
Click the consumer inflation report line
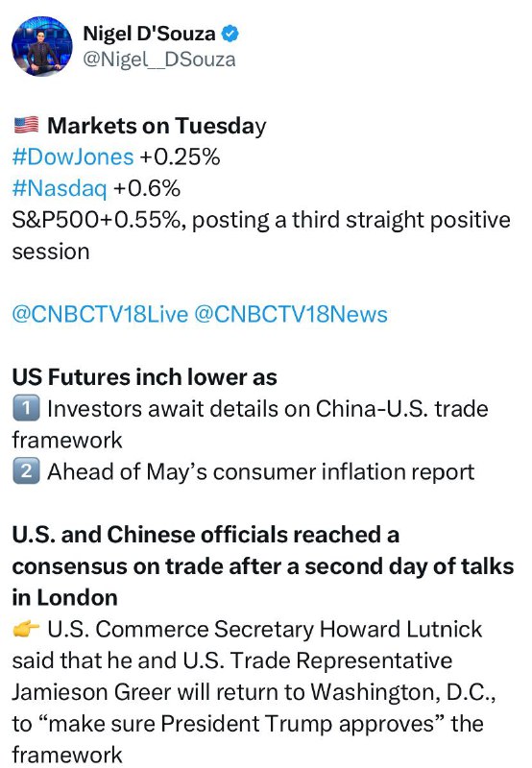click(x=260, y=472)
